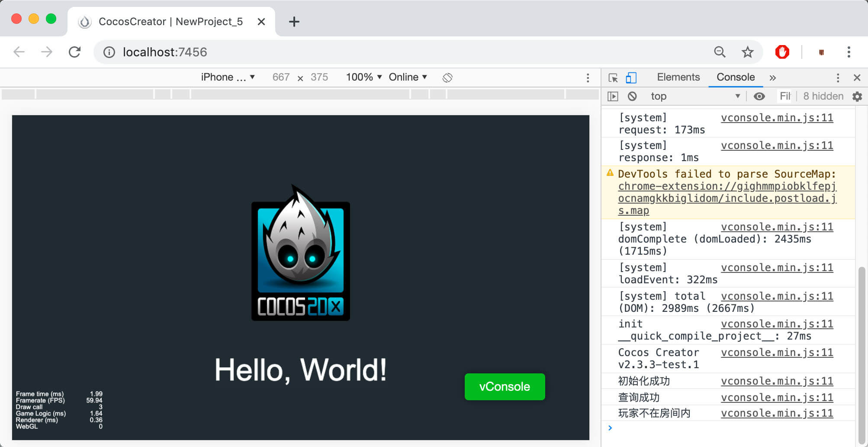868x447 pixels.
Task: Change the 100% zoom level dropdown
Action: click(364, 77)
